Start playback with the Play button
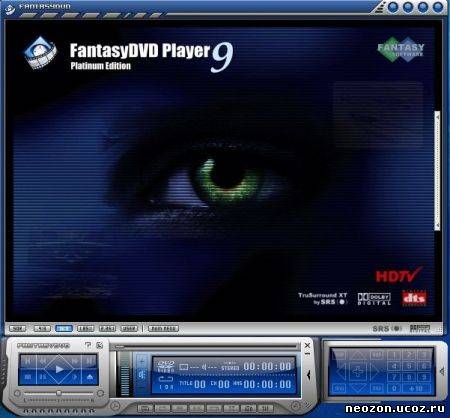The width and height of the screenshot is (450, 418). click(59, 369)
